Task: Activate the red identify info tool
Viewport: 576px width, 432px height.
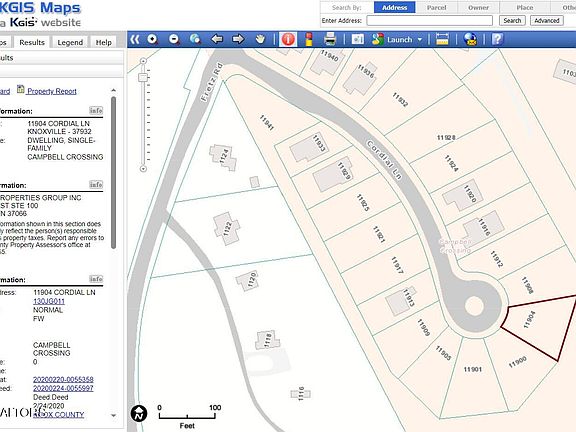Action: 288,39
